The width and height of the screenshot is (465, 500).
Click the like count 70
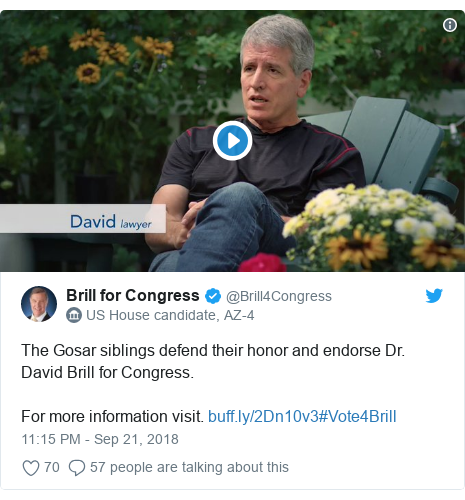(52, 467)
